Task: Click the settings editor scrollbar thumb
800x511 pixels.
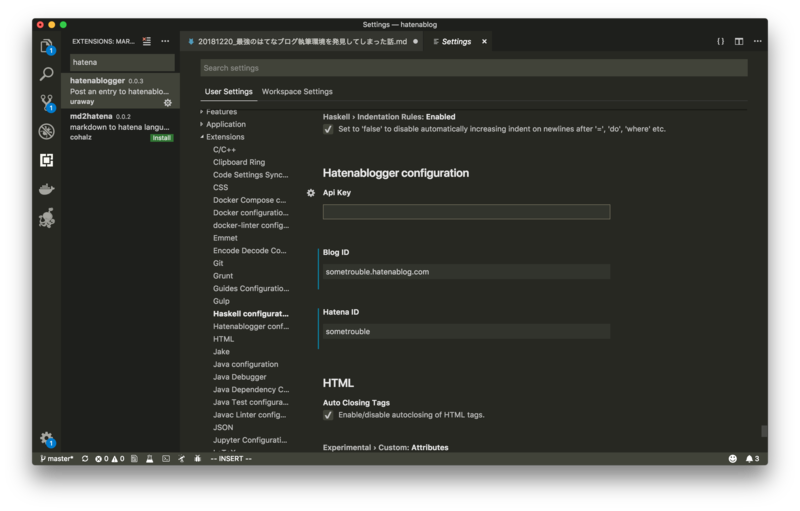Action: 764,431
